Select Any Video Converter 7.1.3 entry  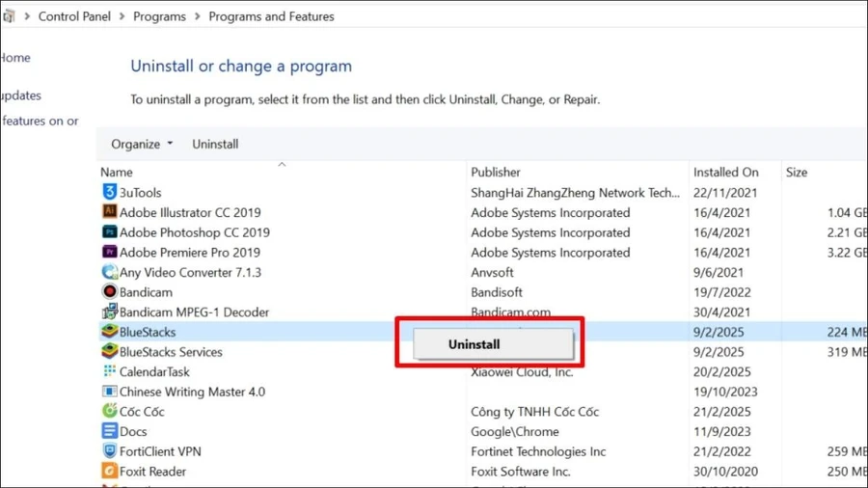click(190, 272)
